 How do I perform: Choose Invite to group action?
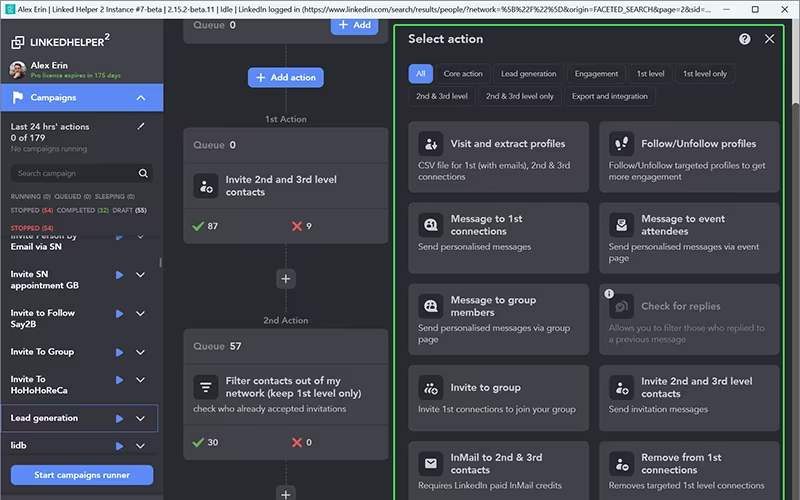(498, 398)
